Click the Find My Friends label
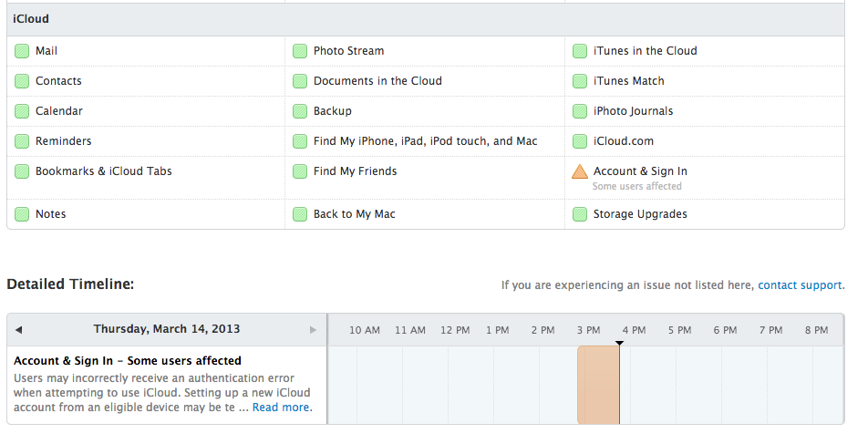The height and width of the screenshot is (444, 868). tap(355, 171)
